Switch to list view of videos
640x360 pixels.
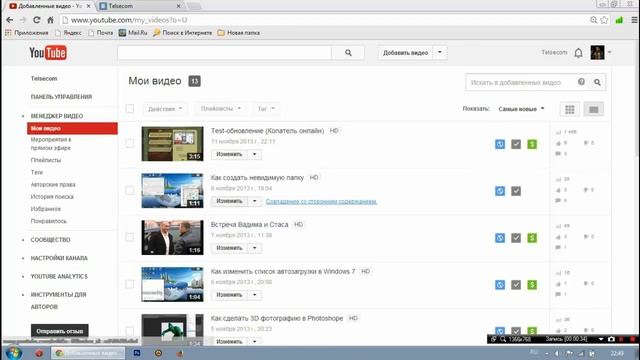(x=593, y=109)
